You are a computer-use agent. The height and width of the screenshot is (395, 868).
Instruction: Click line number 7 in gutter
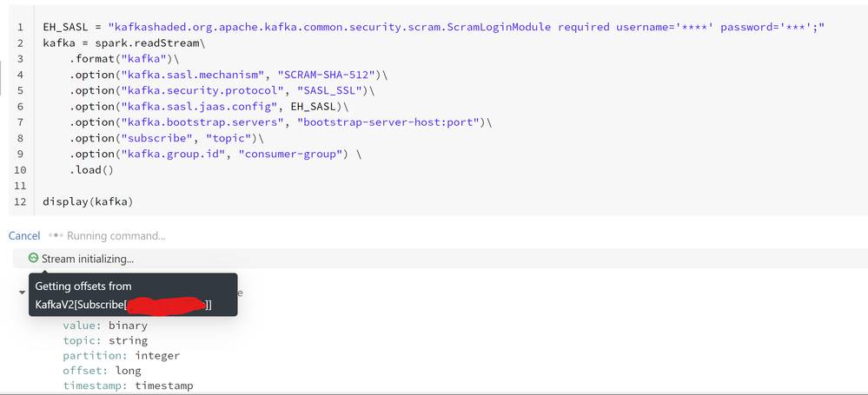coord(20,122)
